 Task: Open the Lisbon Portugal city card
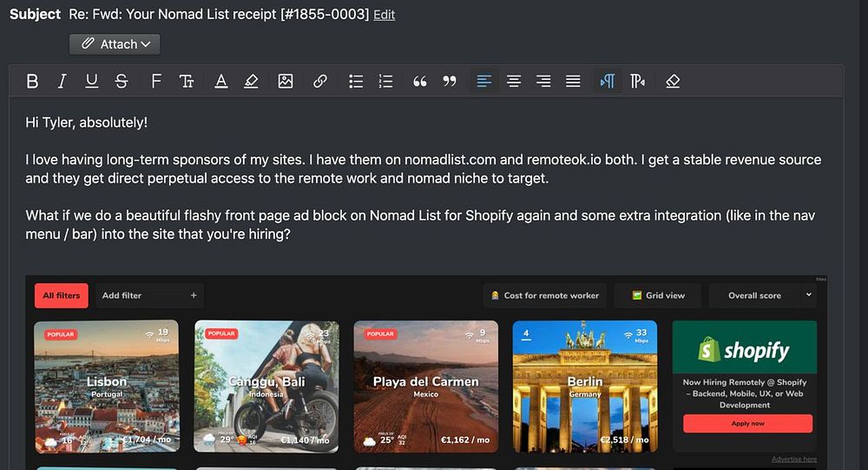pos(107,387)
